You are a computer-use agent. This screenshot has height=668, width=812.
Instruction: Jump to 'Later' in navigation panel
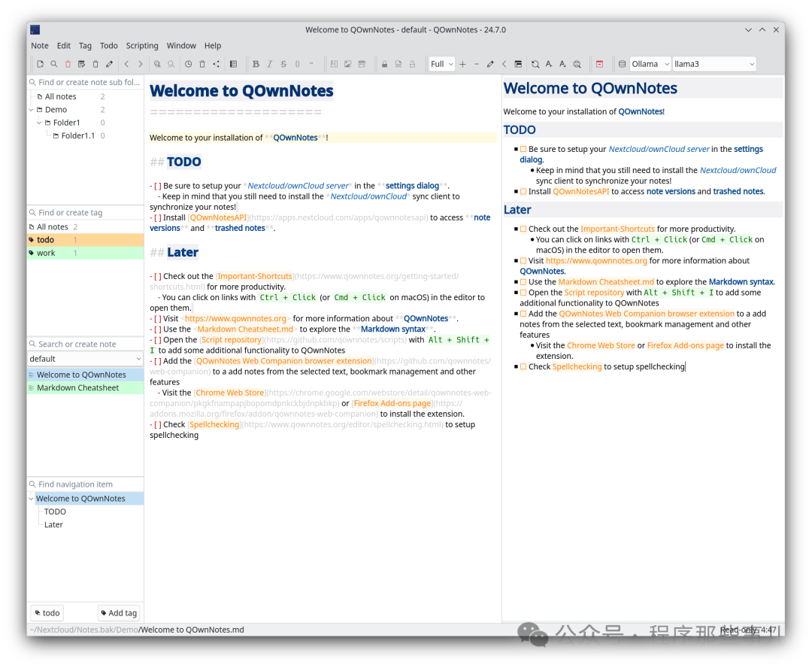point(53,525)
